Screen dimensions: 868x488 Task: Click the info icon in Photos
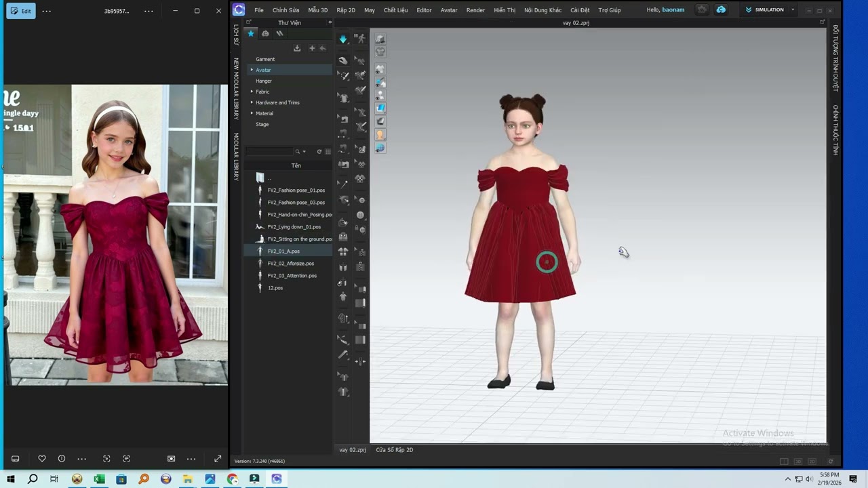pos(62,459)
